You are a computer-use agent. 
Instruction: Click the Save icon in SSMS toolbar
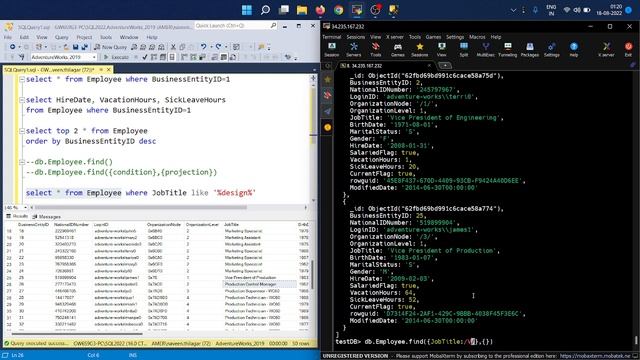[76, 47]
